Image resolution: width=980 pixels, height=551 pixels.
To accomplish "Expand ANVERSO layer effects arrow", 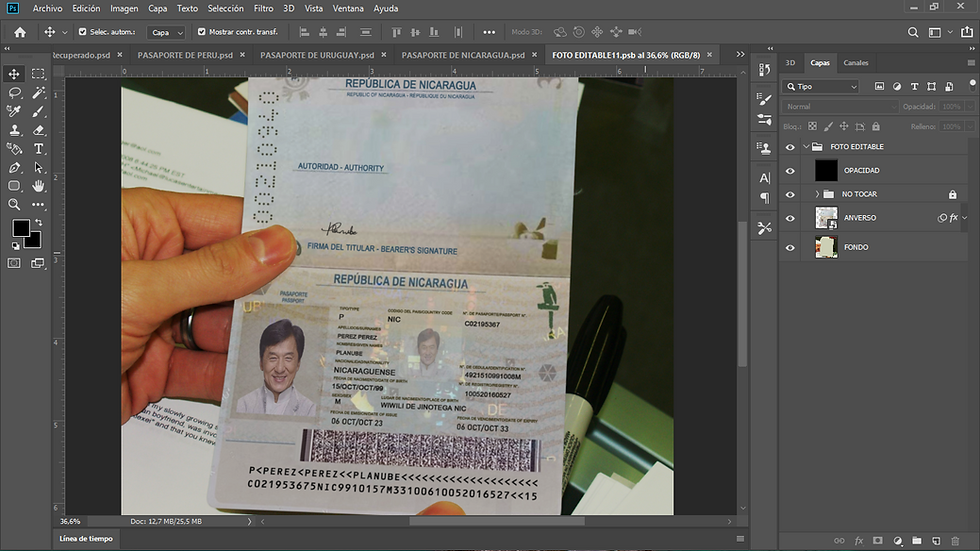I will tap(964, 218).
